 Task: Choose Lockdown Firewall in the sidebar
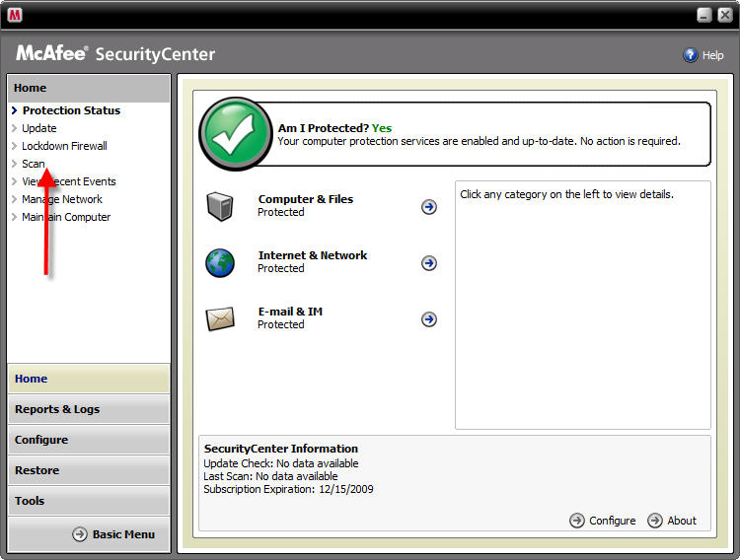tap(64, 146)
